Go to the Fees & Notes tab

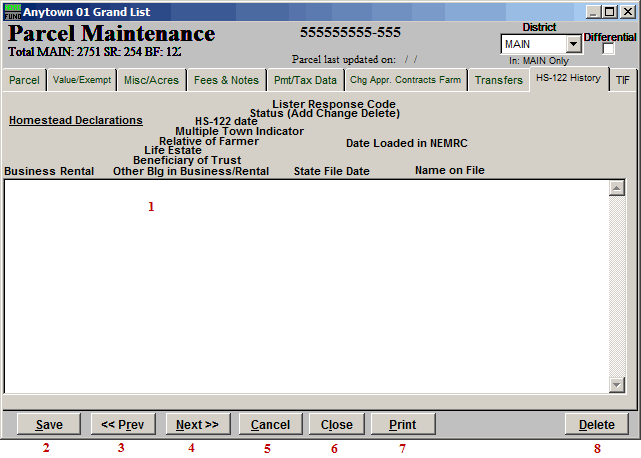[226, 80]
